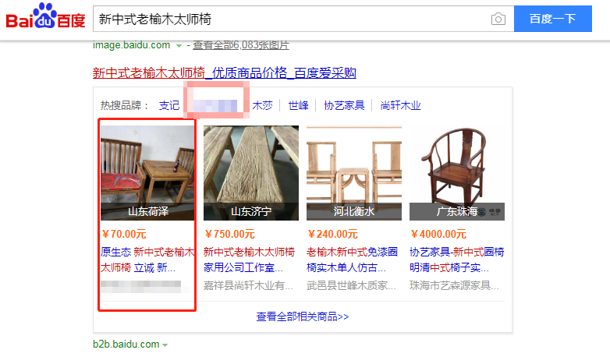Click 查看全部相关商品>> link
Viewport: 610px width, 364px height.
303,316
